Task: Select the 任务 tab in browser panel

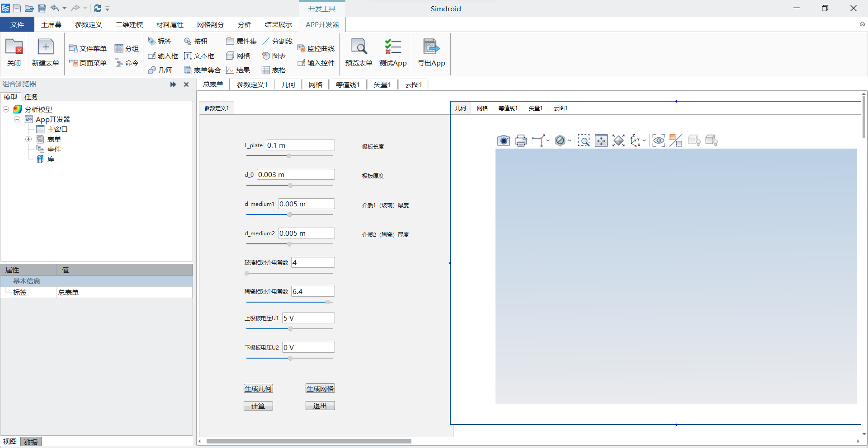Action: coord(31,97)
